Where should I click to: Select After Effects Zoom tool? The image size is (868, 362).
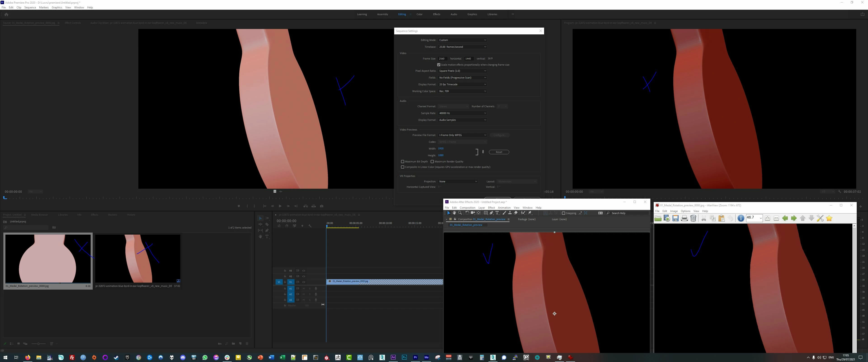460,213
